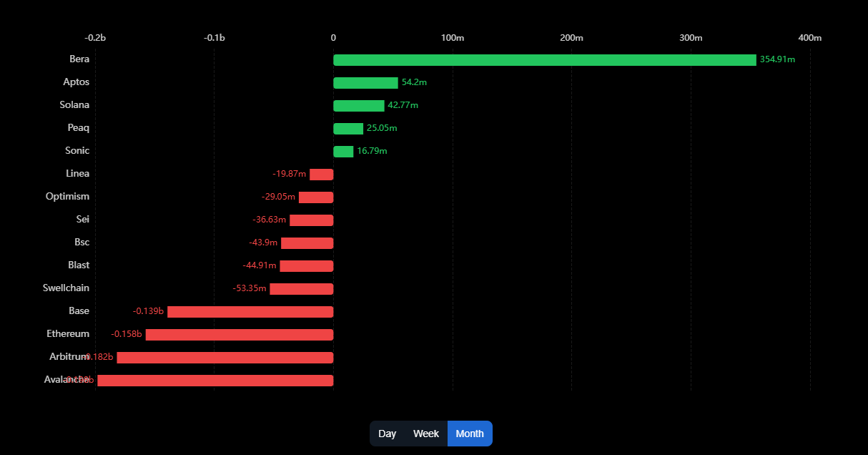This screenshot has width=868, height=455.
Task: Click the Bera chain label
Action: (79, 59)
